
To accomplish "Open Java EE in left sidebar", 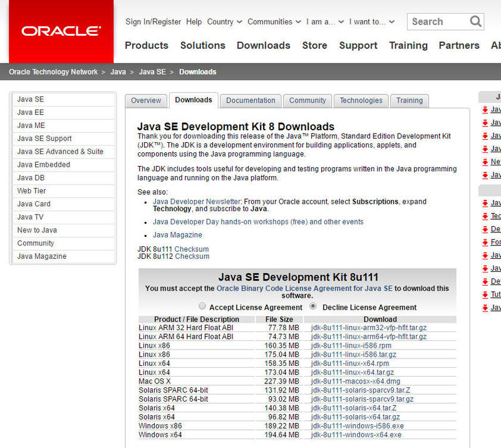I will pyautogui.click(x=63, y=113).
